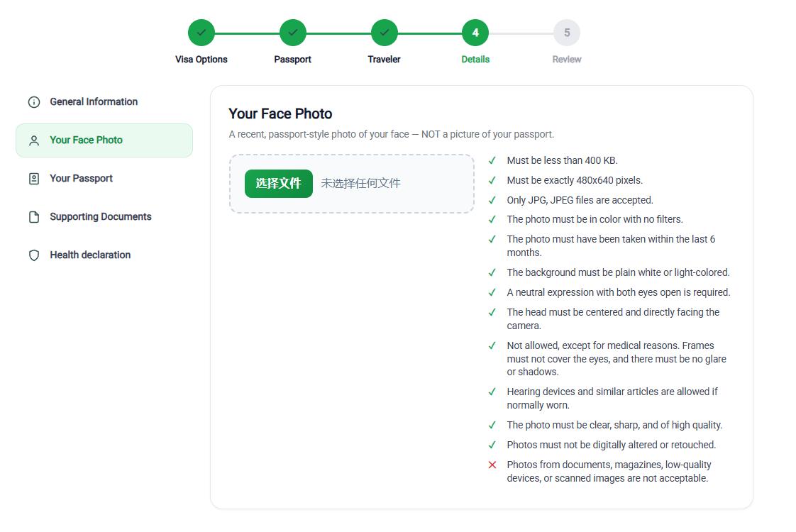The width and height of the screenshot is (796, 532).
Task: Click the green 选择文件 choose file button
Action: click(279, 183)
